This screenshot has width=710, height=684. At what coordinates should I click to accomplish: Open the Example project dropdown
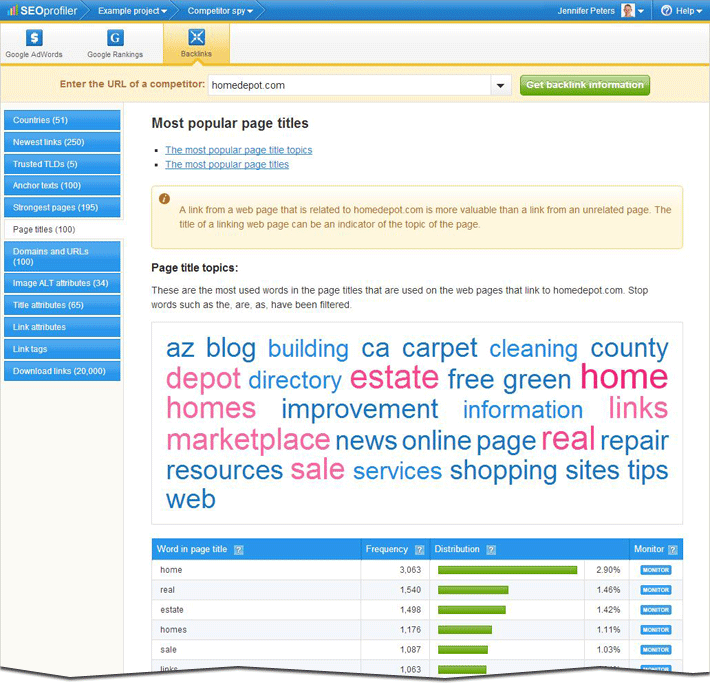132,11
